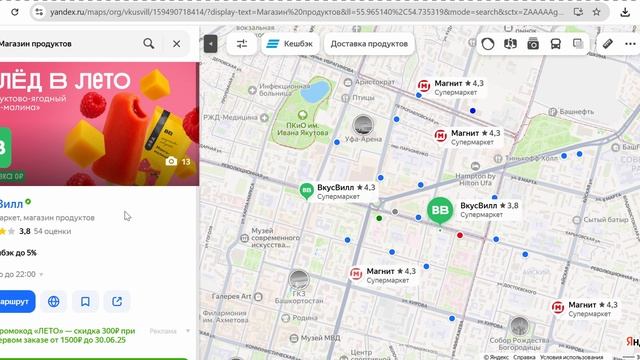Open the Уфа-Арена landmark photo marker
Image resolution: width=640 pixels, height=360 pixels.
[x=363, y=124]
